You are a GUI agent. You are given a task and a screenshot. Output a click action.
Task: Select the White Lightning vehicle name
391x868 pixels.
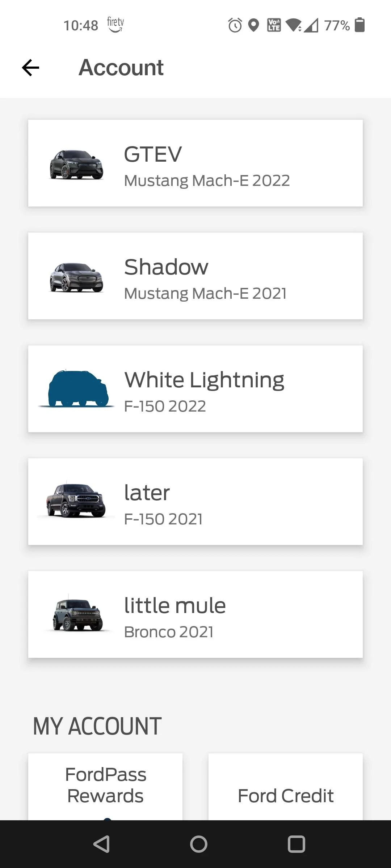[x=204, y=380]
